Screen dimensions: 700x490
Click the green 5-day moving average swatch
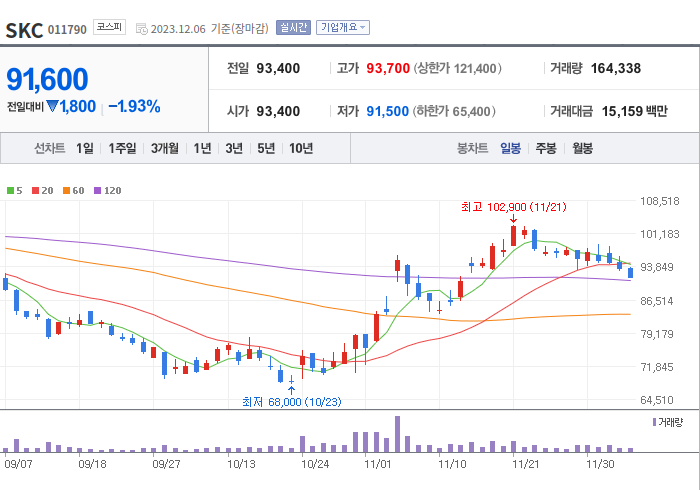tap(10, 191)
